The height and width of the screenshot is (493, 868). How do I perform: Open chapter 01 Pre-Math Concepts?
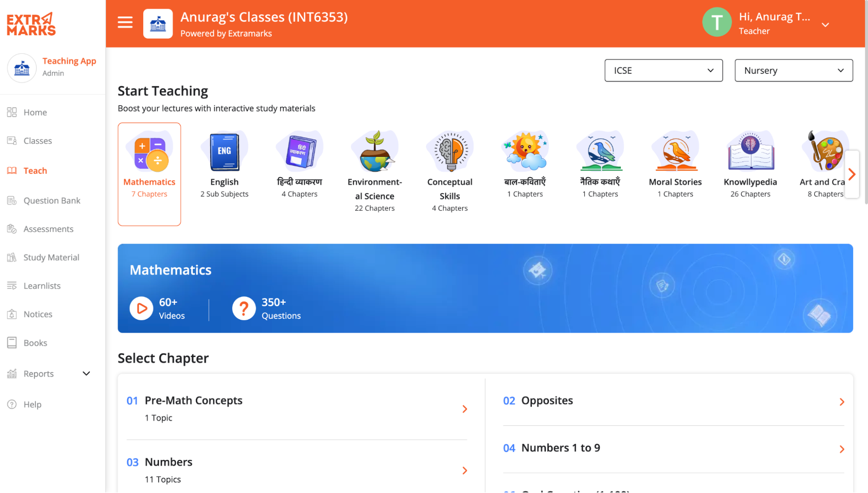coord(297,409)
